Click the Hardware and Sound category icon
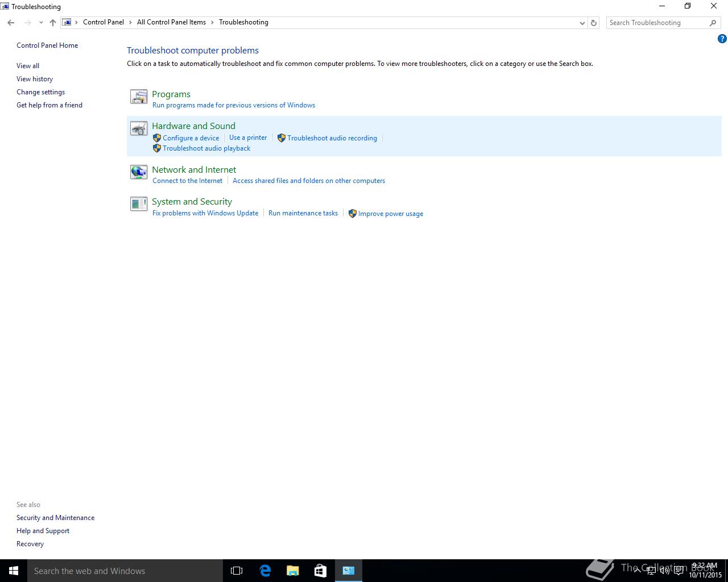Image resolution: width=728 pixels, height=582 pixels. pyautogui.click(x=139, y=129)
